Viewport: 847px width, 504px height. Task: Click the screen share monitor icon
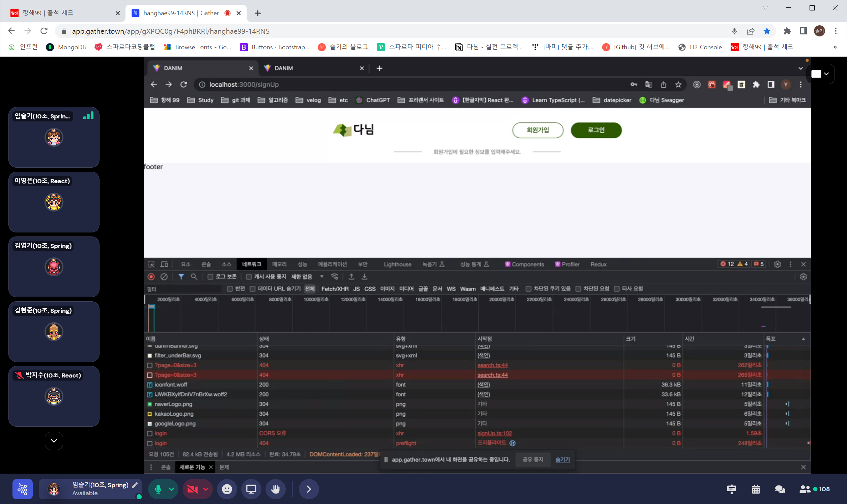point(251,489)
